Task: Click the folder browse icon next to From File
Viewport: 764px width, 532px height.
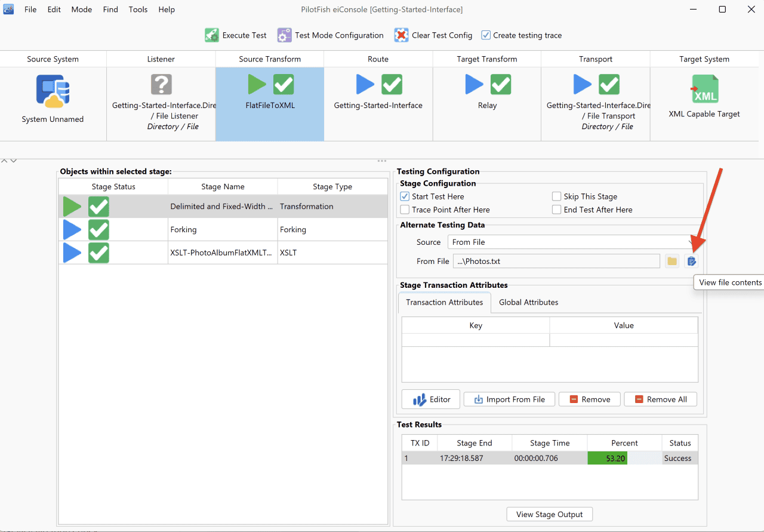Action: click(x=672, y=261)
